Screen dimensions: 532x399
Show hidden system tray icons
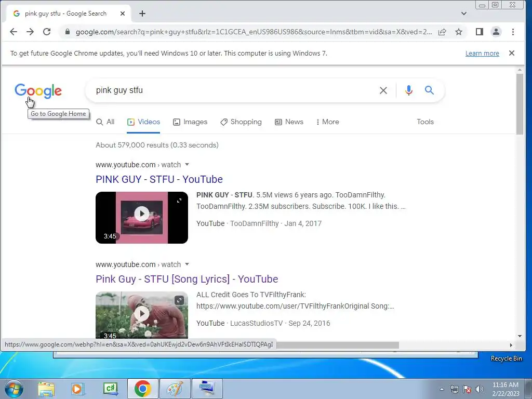click(442, 389)
